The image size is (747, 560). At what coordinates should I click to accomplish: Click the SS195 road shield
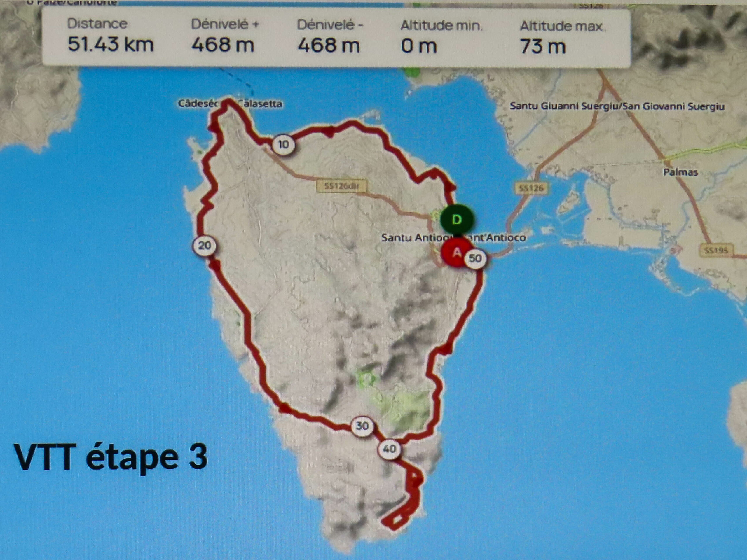point(716,251)
